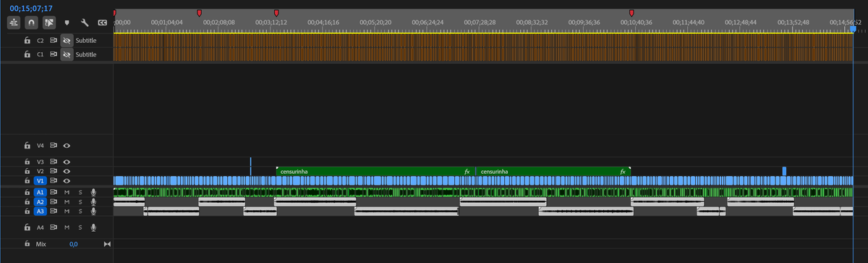Select the C2 track target label
Image resolution: width=868 pixels, height=263 pixels.
[x=41, y=41]
